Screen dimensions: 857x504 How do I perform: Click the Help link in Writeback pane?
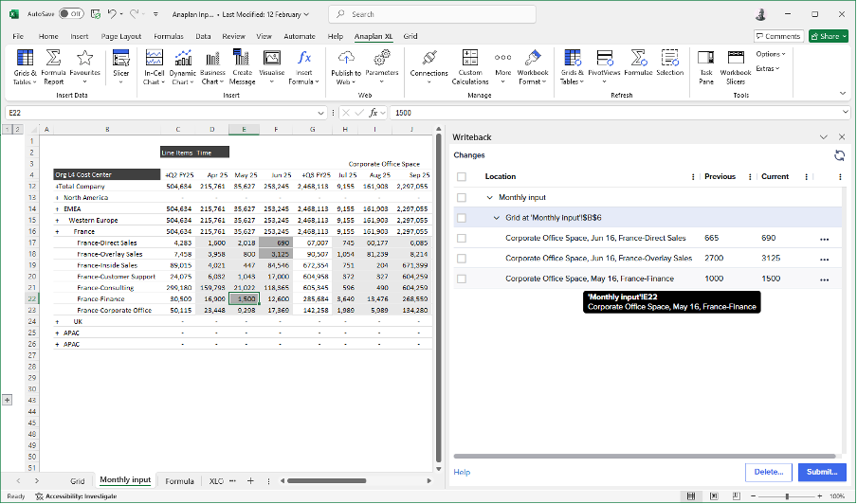462,472
